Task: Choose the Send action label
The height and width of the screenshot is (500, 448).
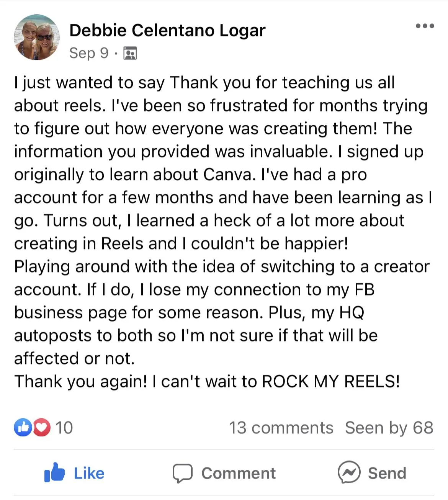Action: pos(387,474)
